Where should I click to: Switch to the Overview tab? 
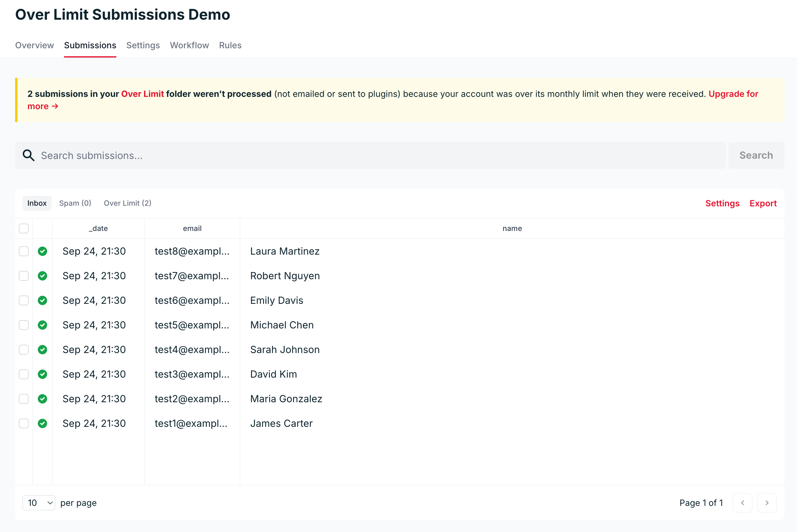[34, 45]
